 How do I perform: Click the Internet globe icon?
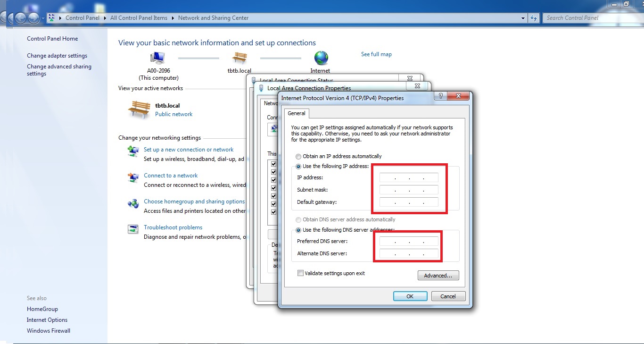pyautogui.click(x=321, y=58)
